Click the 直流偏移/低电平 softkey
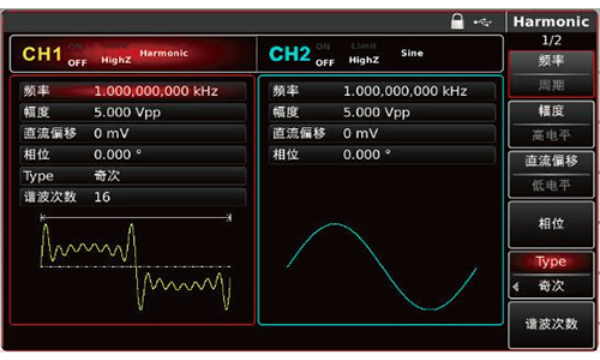 pos(551,174)
